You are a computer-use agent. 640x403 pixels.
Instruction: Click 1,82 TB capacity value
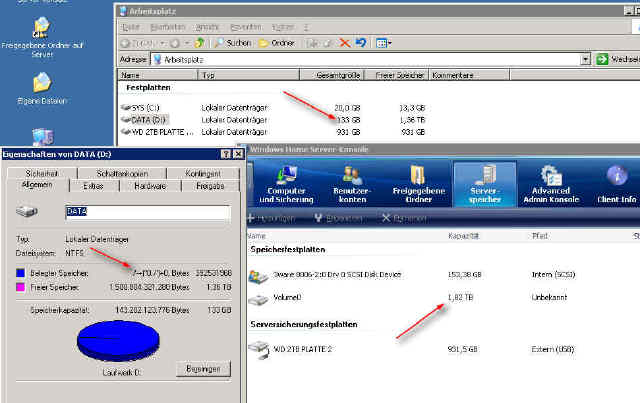(x=460, y=297)
